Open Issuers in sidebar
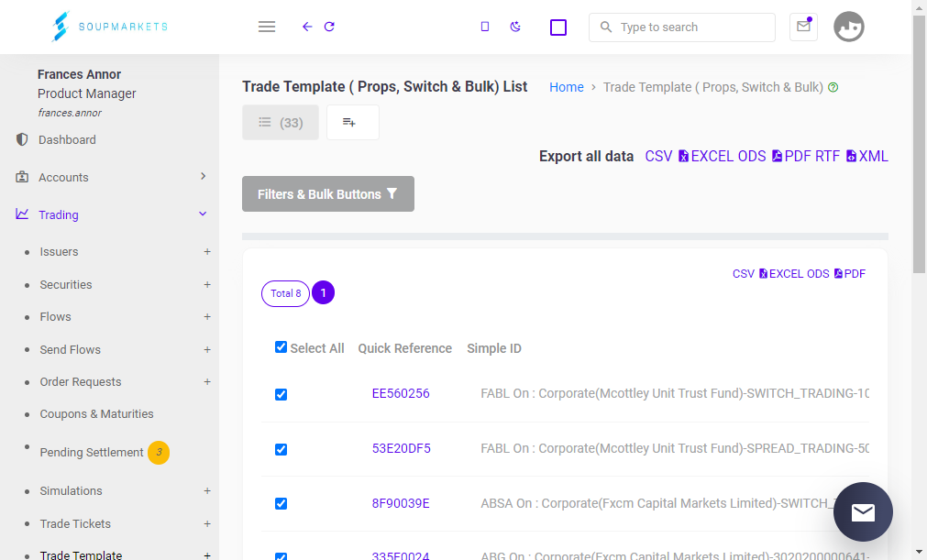927x560 pixels. pyautogui.click(x=59, y=252)
